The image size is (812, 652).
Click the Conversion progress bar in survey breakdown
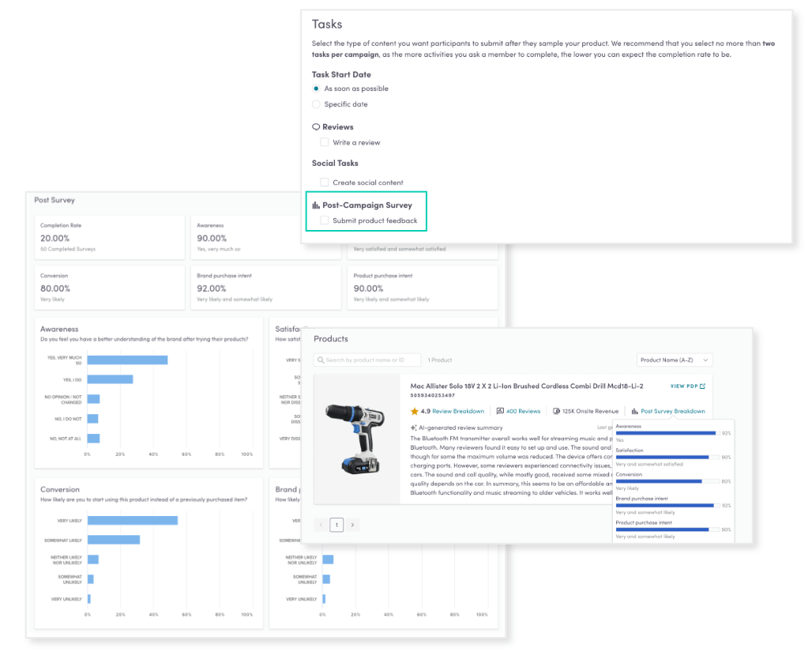click(667, 481)
